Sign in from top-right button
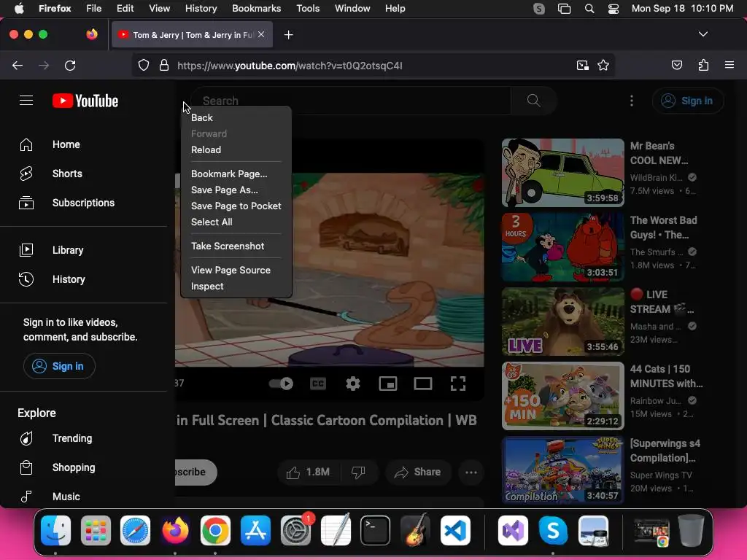 (x=688, y=101)
